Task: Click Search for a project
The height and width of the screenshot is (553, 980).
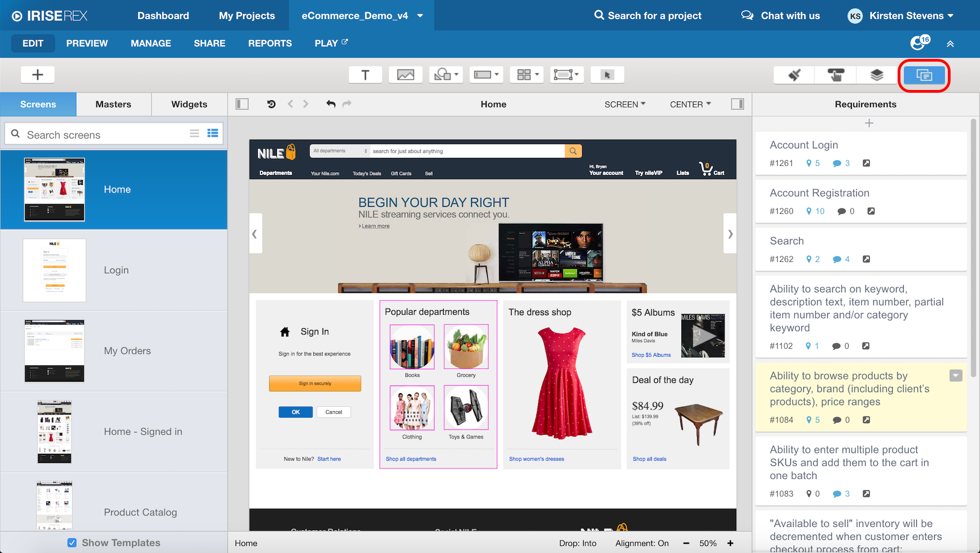Action: coord(648,16)
